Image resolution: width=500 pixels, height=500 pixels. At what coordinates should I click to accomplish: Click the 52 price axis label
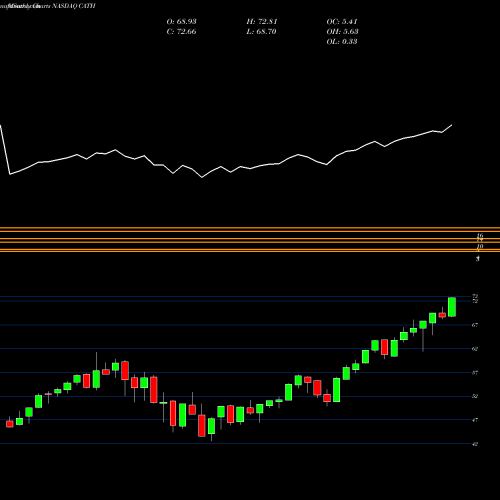[x=475, y=396]
